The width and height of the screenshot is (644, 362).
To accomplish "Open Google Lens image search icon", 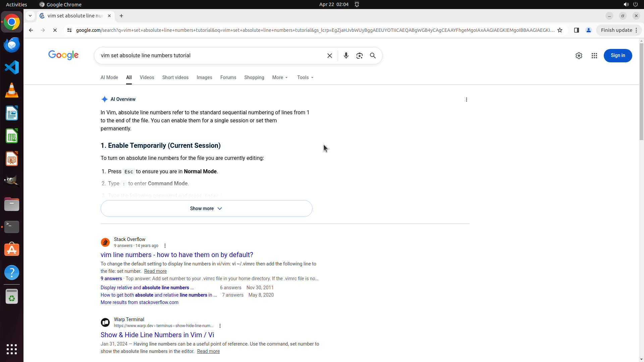I will [x=359, y=56].
